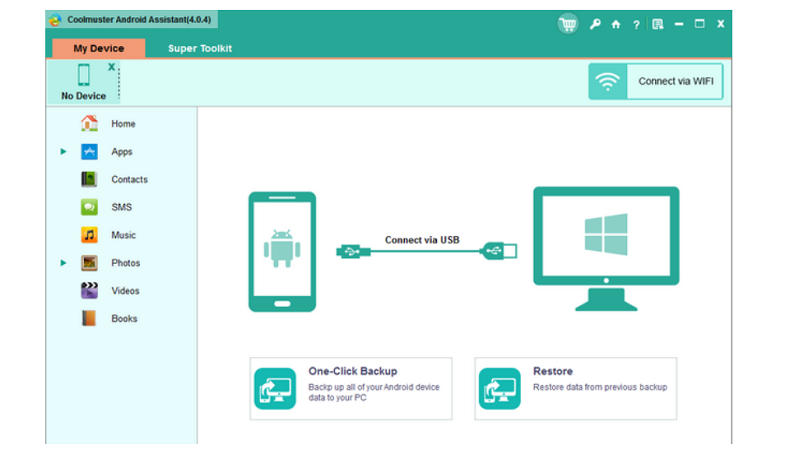Viewport: 785px width, 454px height.
Task: Close the No Device tab with X
Action: pos(111,67)
